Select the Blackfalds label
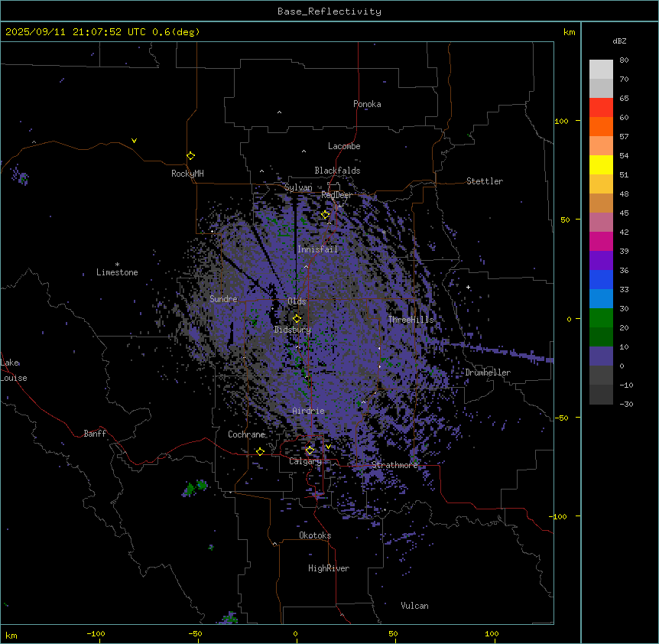 coord(337,171)
